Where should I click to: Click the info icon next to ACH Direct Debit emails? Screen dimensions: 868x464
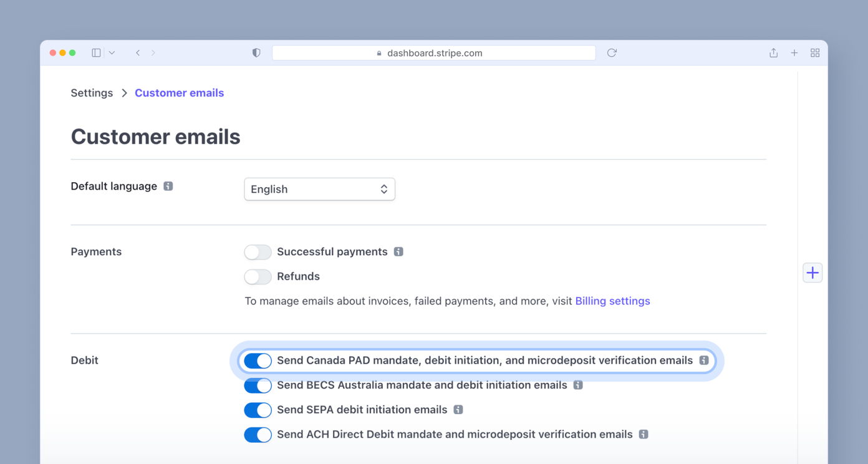pyautogui.click(x=643, y=434)
